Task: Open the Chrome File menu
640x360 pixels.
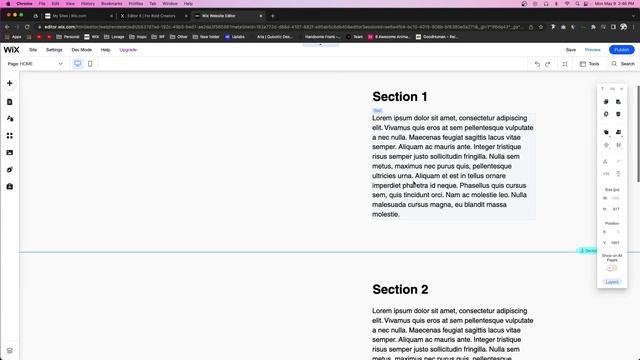Action: tap(42, 4)
